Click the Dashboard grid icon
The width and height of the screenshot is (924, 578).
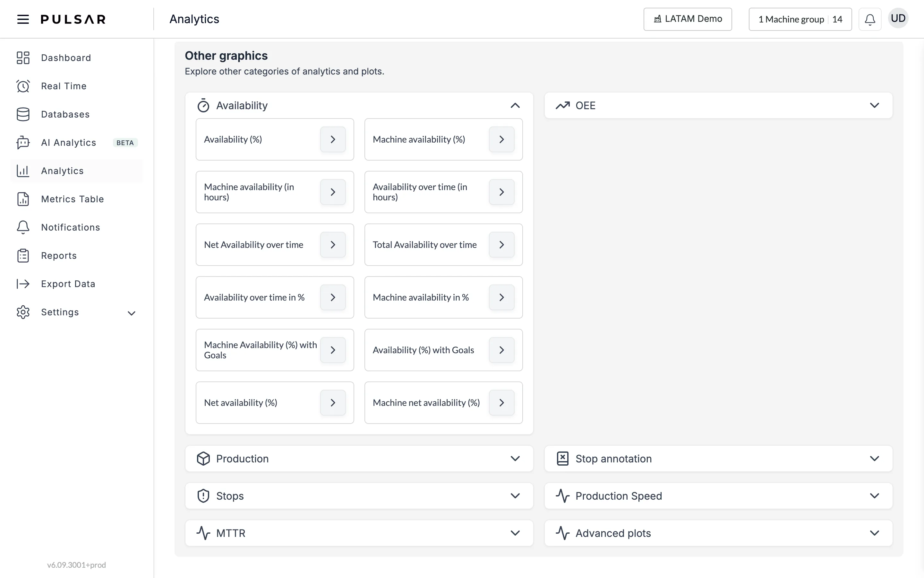pos(23,58)
